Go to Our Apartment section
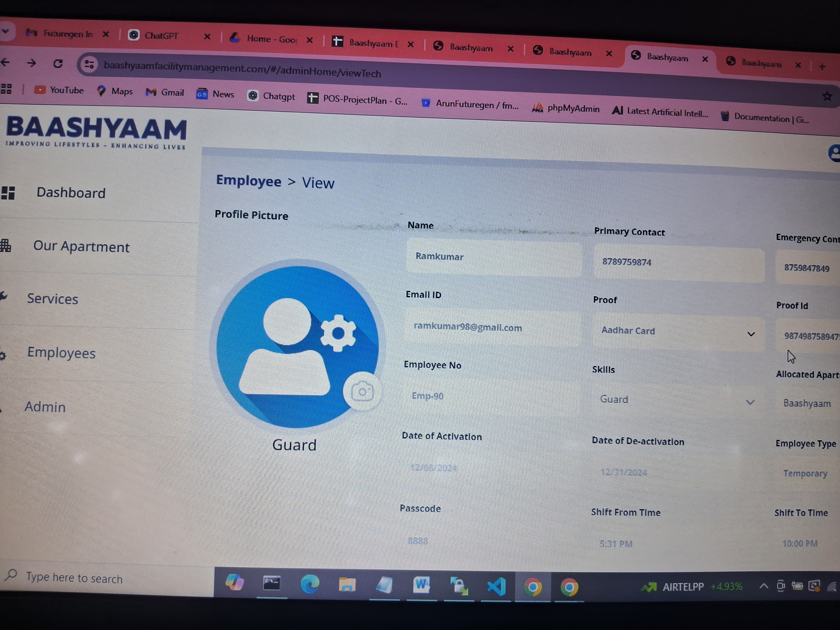 click(x=81, y=247)
